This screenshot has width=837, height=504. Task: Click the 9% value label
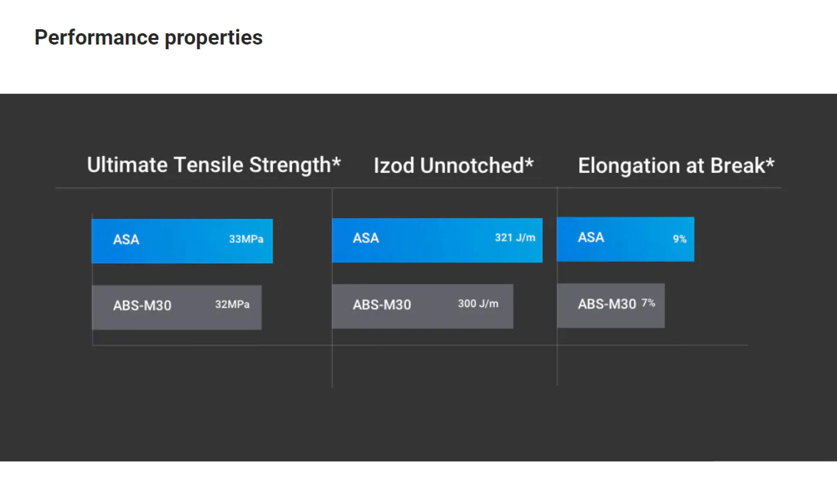tap(680, 239)
